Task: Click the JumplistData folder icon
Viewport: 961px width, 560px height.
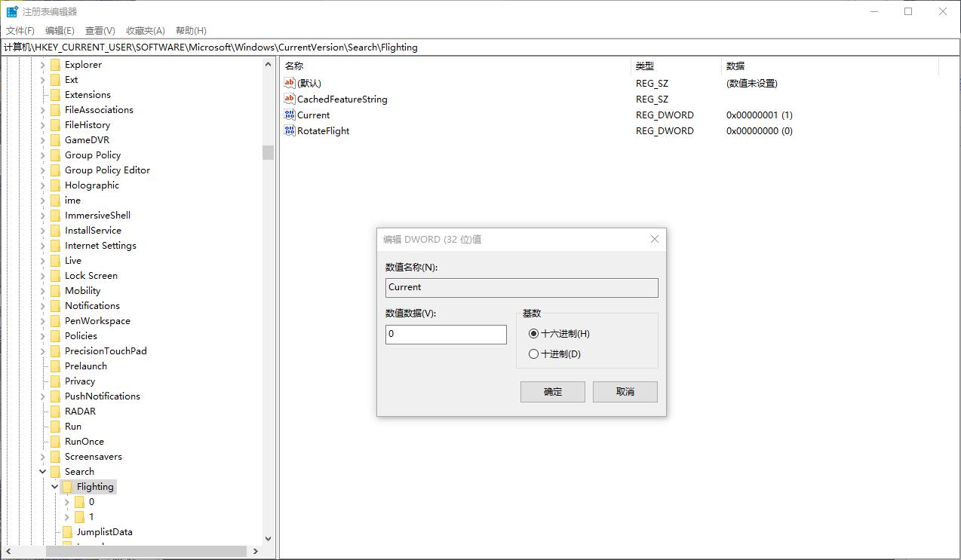Action: 68,531
